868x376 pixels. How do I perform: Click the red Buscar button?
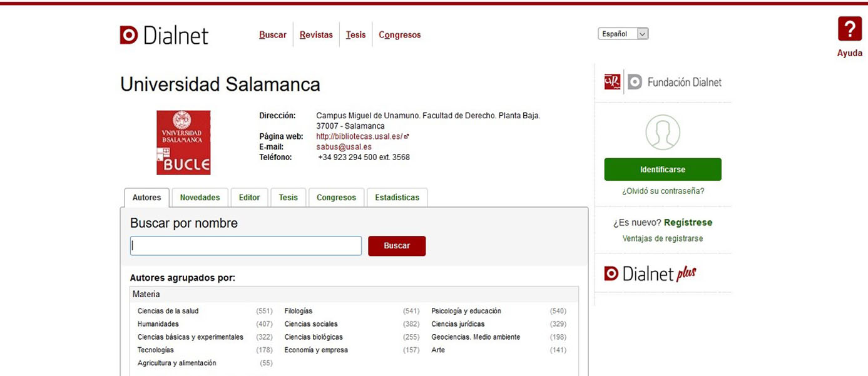click(x=397, y=246)
